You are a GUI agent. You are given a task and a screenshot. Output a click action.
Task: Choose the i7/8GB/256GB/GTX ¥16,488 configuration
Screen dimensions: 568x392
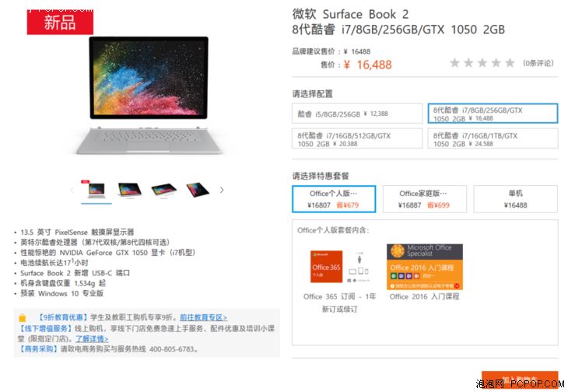pos(493,114)
